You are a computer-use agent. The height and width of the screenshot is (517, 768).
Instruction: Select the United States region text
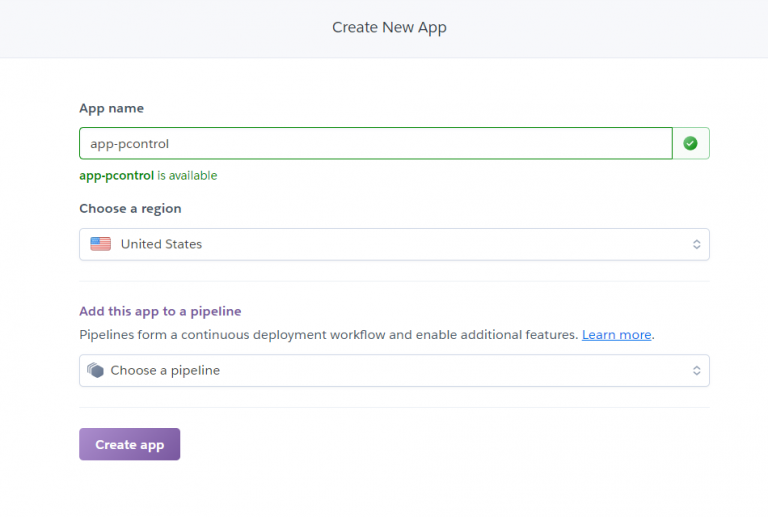[x=161, y=244]
